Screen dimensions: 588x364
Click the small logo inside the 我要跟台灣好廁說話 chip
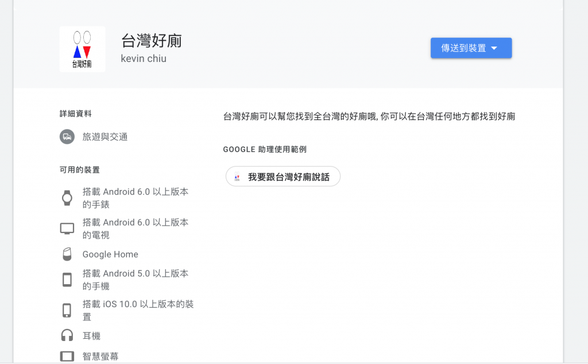(x=237, y=177)
